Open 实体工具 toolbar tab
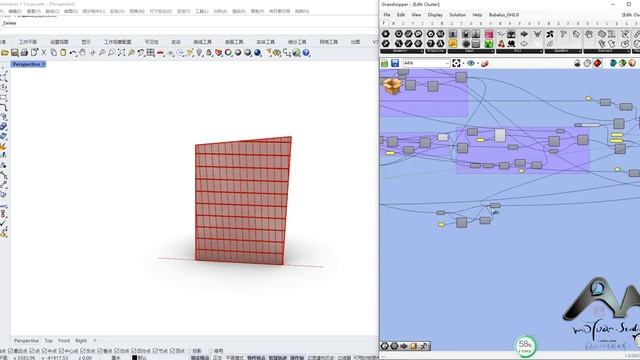This screenshot has width=640, height=360. coord(265,42)
